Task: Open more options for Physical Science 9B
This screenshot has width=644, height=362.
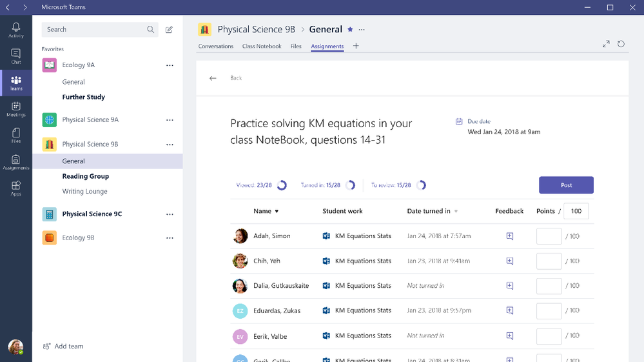Action: tap(170, 145)
